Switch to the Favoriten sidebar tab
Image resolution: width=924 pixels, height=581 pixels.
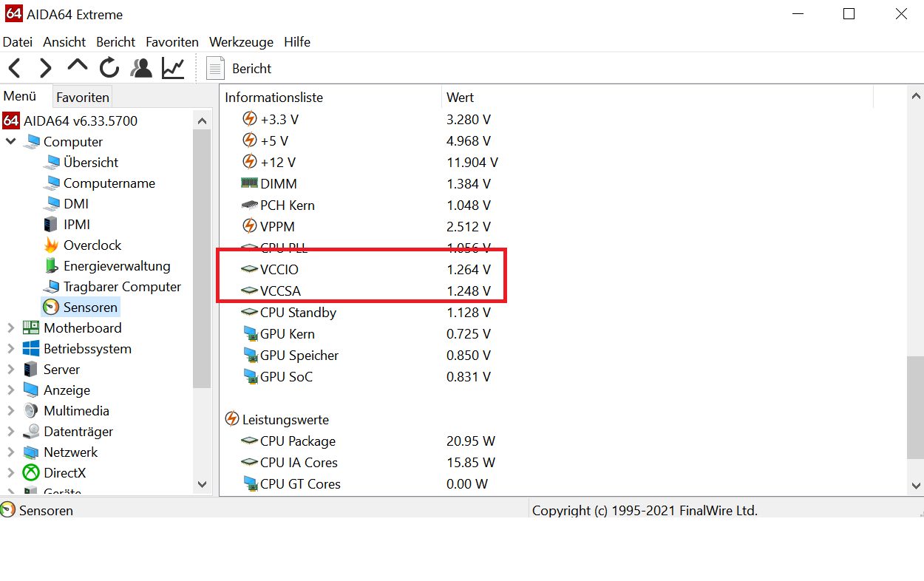click(83, 97)
